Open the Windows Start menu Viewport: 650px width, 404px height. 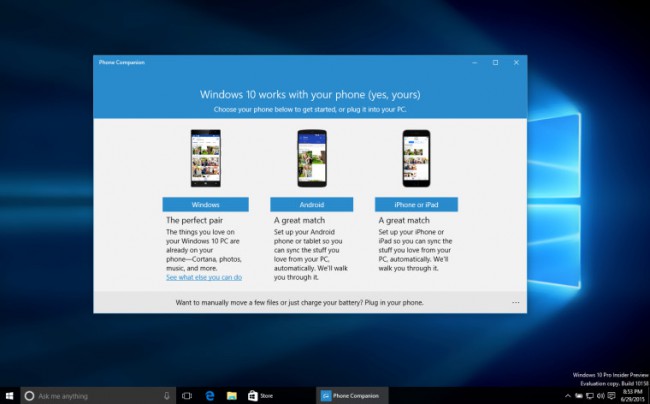(x=10, y=396)
